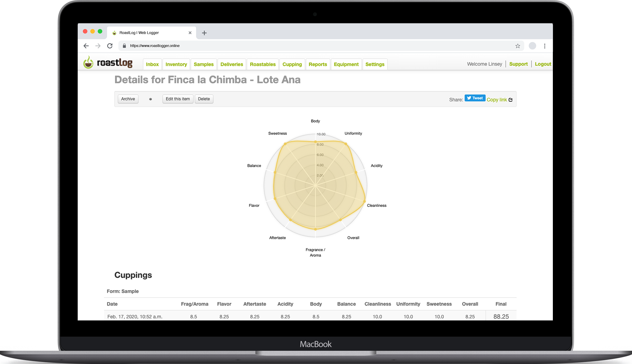This screenshot has width=632, height=364.
Task: Click the browser back arrow
Action: [86, 46]
